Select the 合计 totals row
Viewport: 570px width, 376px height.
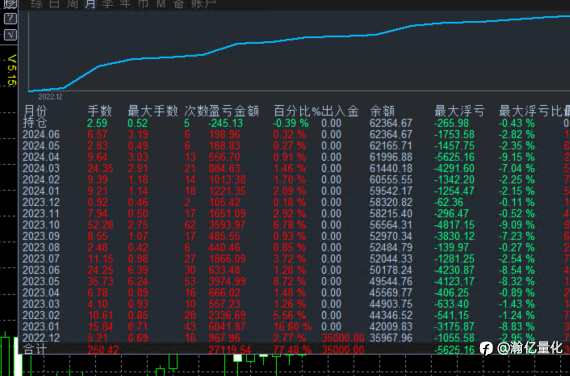[294, 349]
